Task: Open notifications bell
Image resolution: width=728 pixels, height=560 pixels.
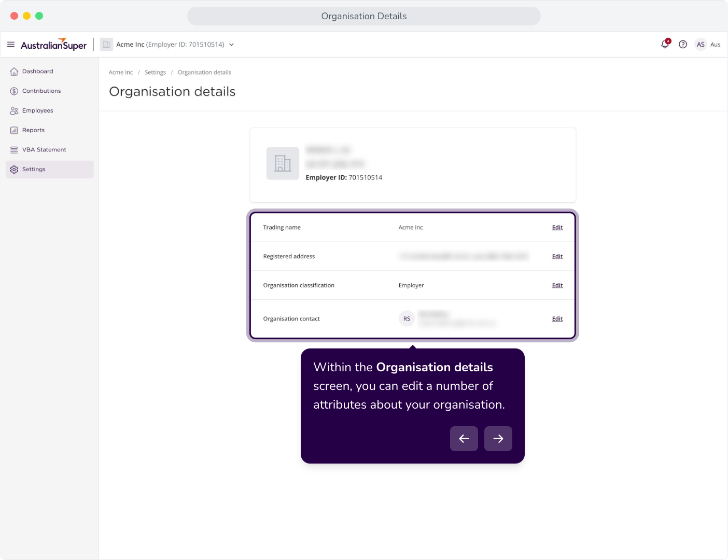Action: click(665, 44)
